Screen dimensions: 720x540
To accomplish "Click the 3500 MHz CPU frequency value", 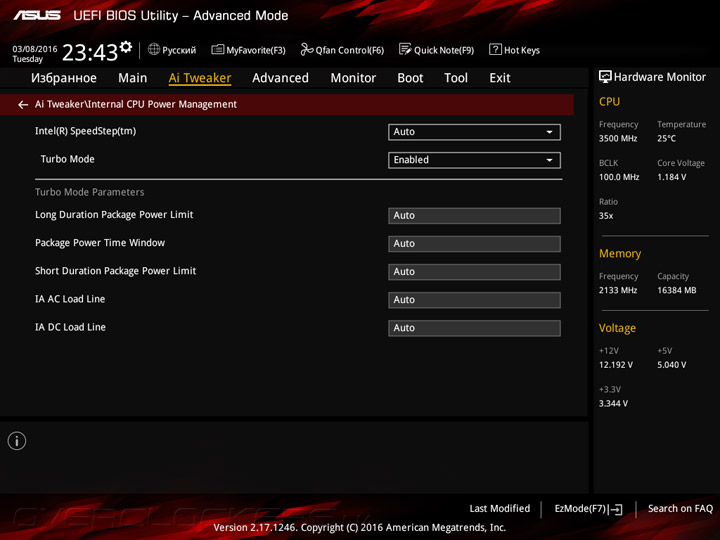I will point(618,139).
